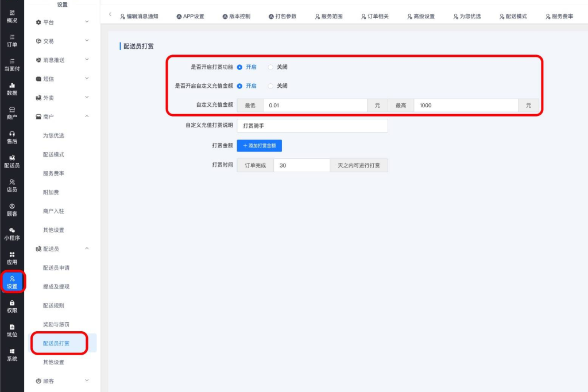
Task: Open 提成及提现 in the settings submenu
Action: pyautogui.click(x=56, y=286)
